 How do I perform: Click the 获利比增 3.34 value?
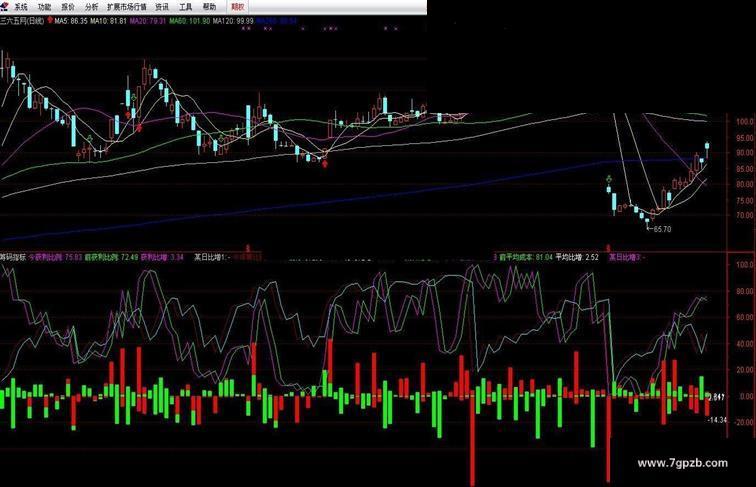tap(162, 257)
